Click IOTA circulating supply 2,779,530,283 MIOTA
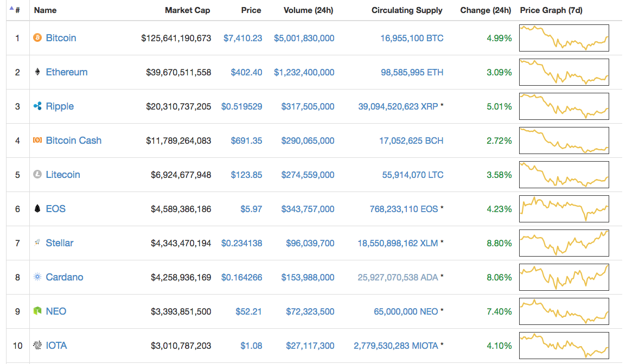The image size is (626, 364). coord(395,346)
